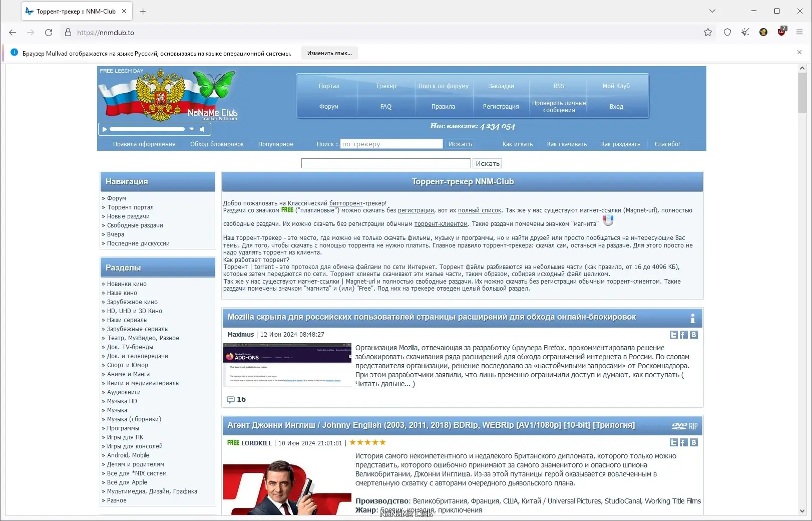Open comments via the speech bubble icon
The image size is (812, 521).
tap(230, 399)
